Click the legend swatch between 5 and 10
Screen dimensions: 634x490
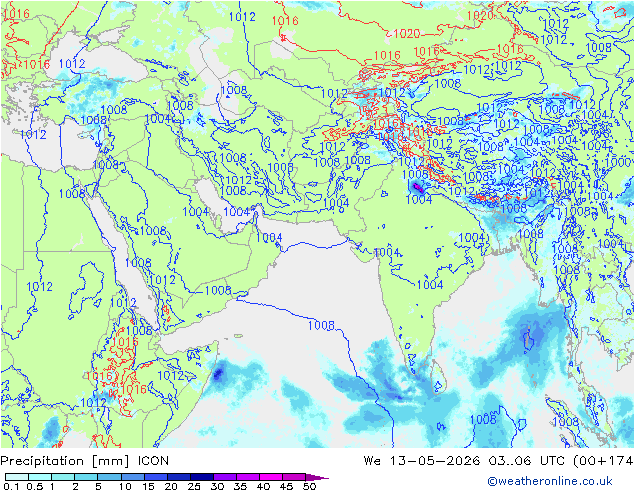click(x=110, y=477)
